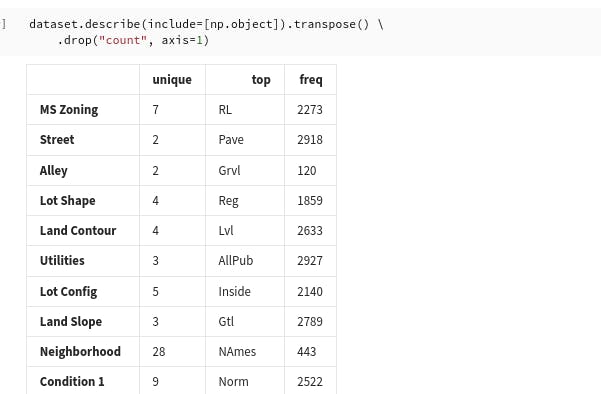Click the frequency value 2918
This screenshot has height=394, width=601.
[x=310, y=140]
